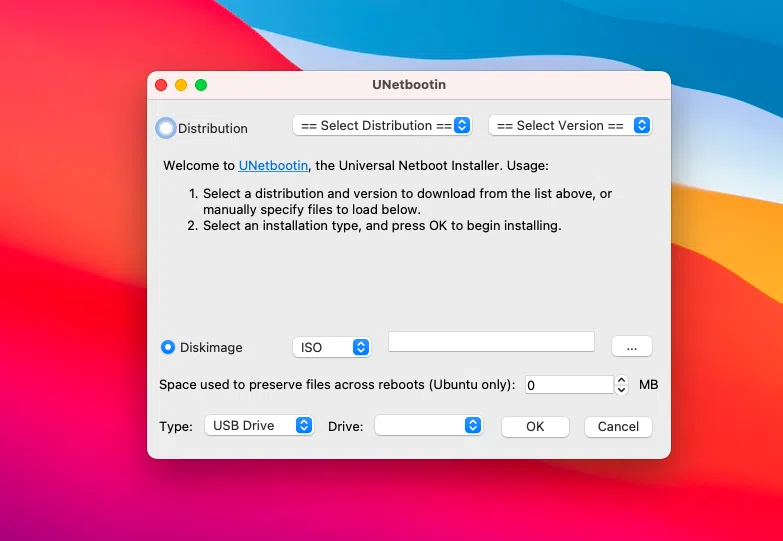Image resolution: width=783 pixels, height=541 pixels.
Task: Click the UNetbootin window title bar text
Action: click(x=408, y=85)
